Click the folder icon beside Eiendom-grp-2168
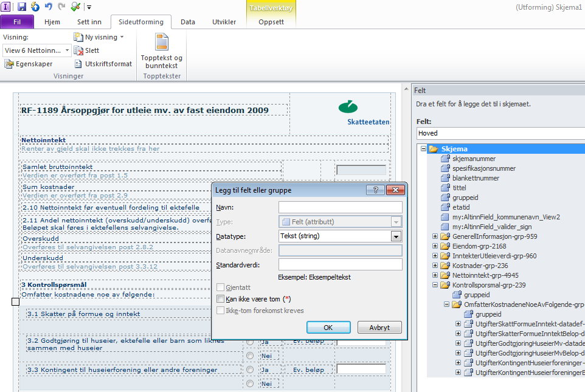585x392 pixels. [x=446, y=246]
